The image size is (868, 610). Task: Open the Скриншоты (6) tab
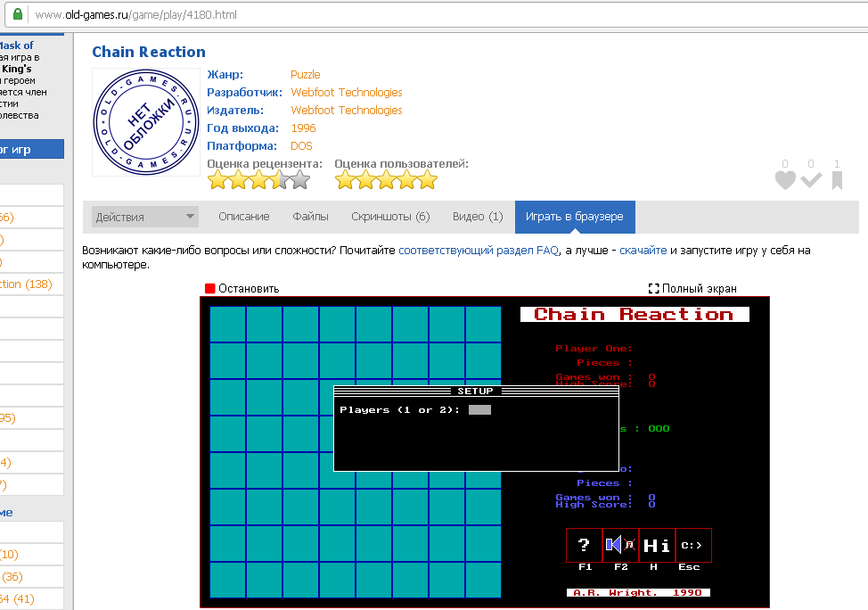pyautogui.click(x=390, y=217)
